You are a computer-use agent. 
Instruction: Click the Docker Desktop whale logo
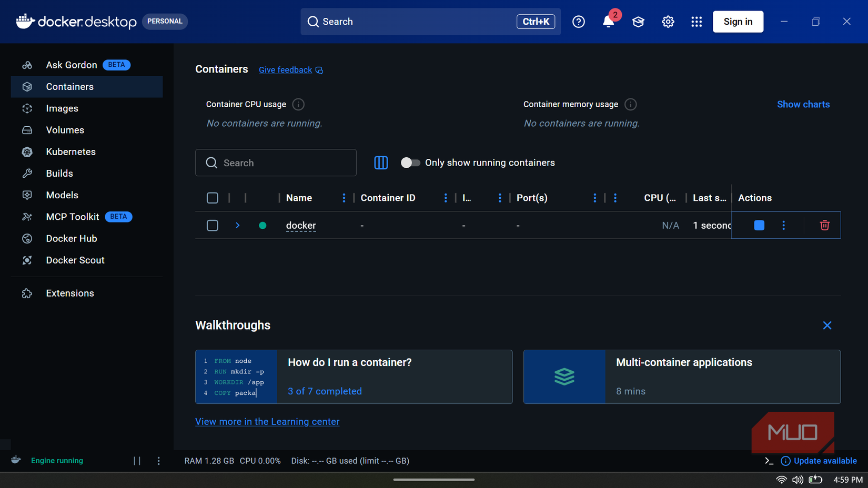[25, 21]
